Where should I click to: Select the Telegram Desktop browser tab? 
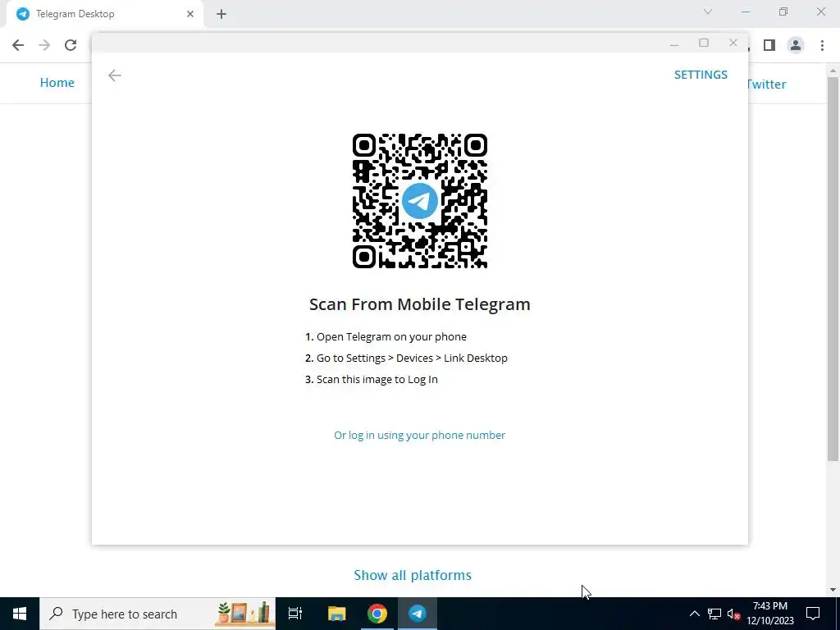pyautogui.click(x=104, y=14)
